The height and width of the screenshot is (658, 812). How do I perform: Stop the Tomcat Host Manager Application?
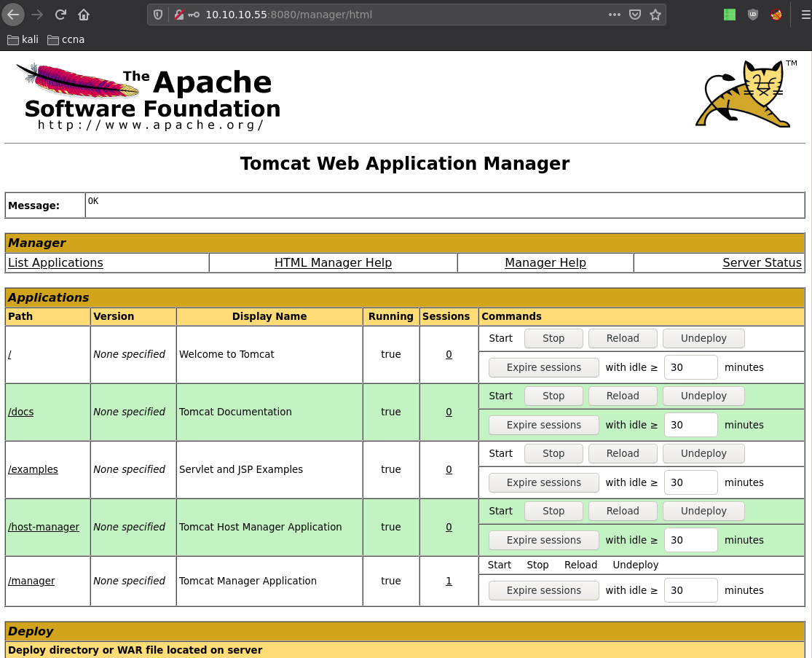click(553, 511)
